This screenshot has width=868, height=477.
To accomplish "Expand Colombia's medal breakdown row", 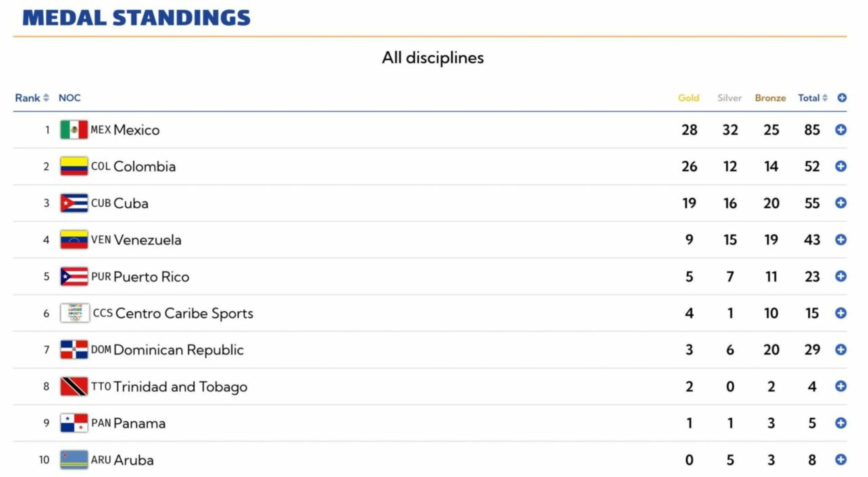I will (x=841, y=166).
